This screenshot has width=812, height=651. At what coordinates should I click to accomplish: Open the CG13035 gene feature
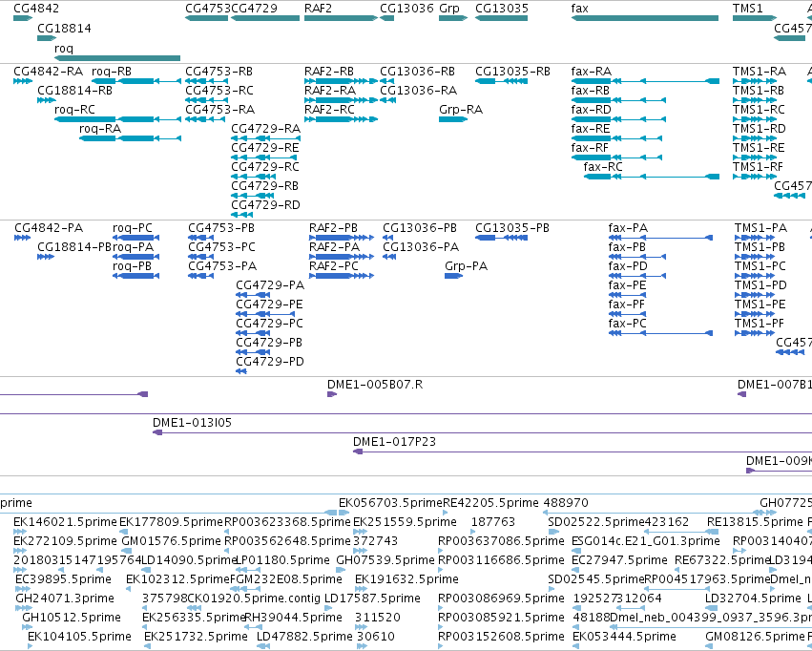(x=501, y=18)
